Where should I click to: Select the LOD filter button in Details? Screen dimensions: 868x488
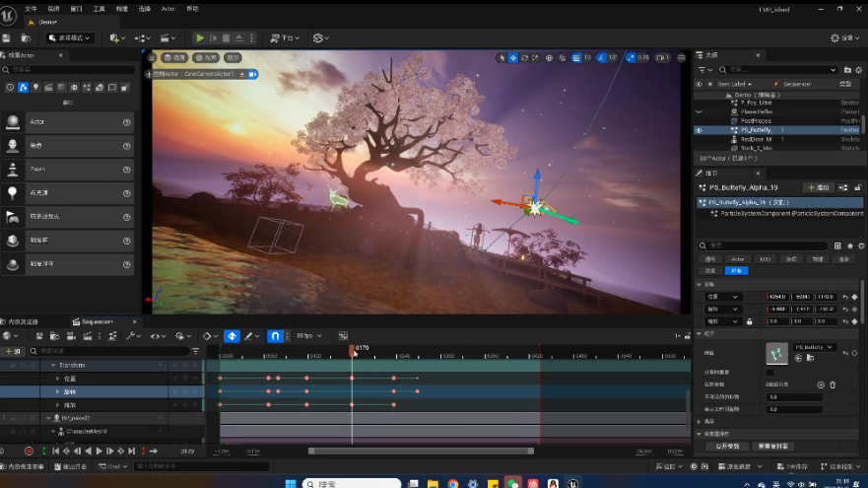click(765, 259)
